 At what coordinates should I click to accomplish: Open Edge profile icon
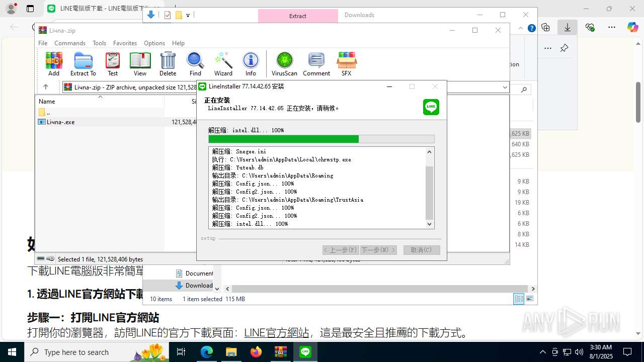11,9
